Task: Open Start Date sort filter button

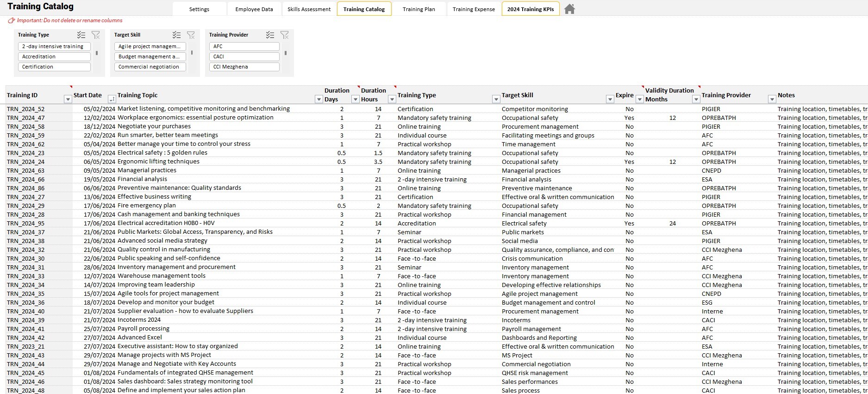Action: (x=112, y=99)
